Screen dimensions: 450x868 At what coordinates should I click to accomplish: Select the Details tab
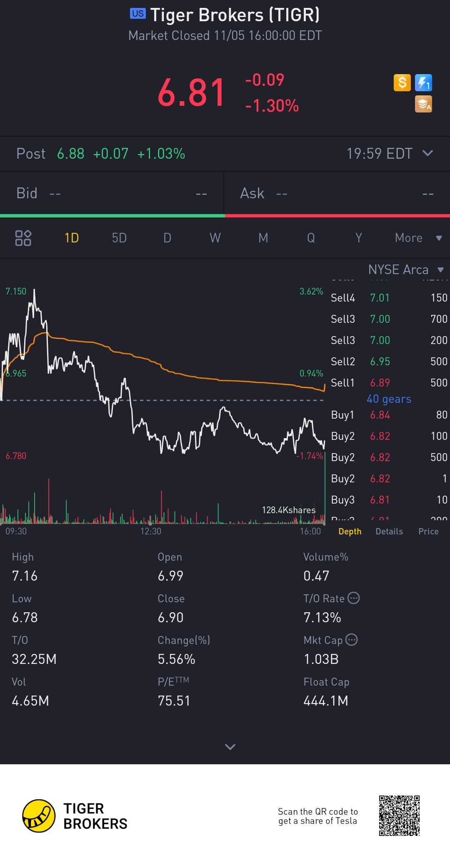[389, 531]
